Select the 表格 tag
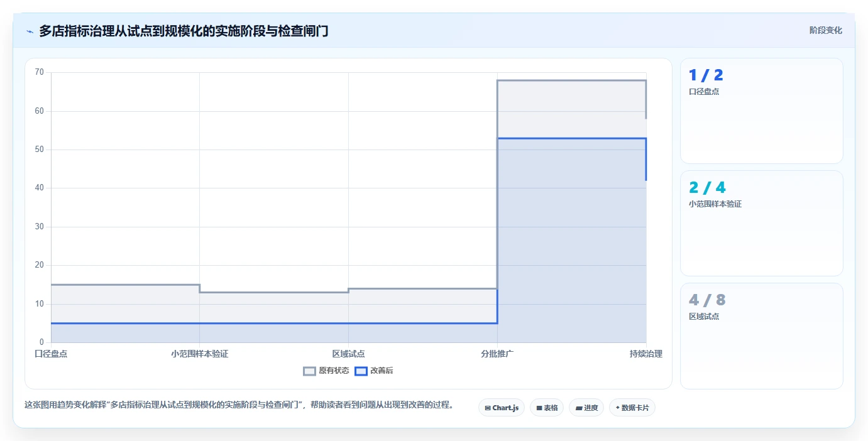Viewport: 868px width, 441px height. (546, 408)
